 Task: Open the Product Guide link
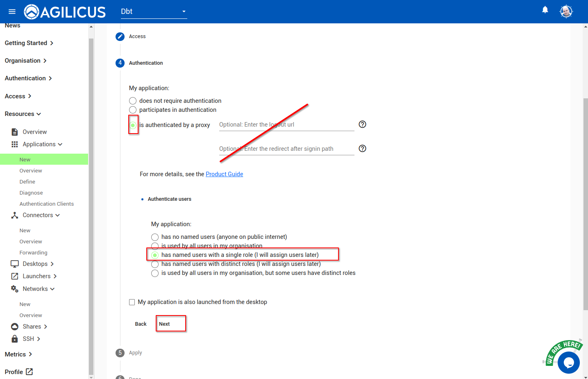point(224,174)
